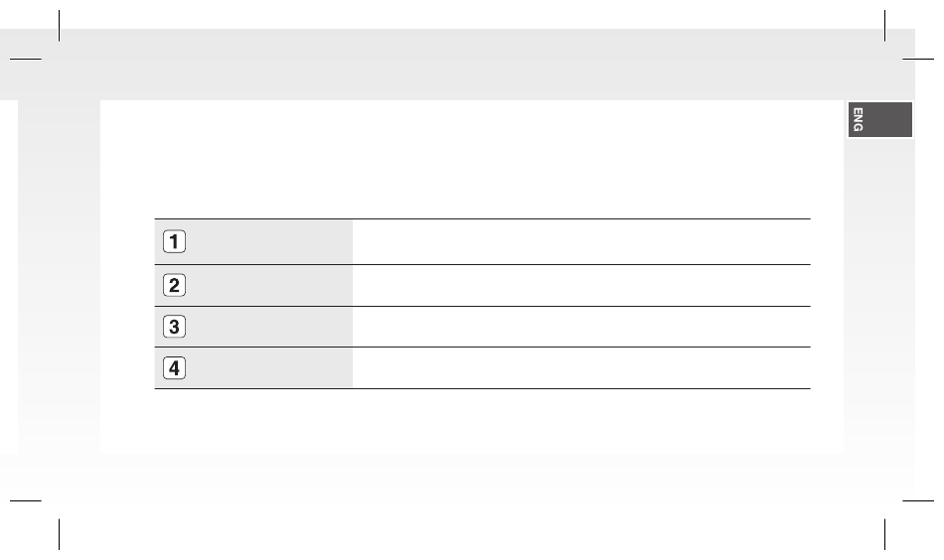944x560 pixels.
Task: Click the top-left vertical crop mark
Action: point(59,25)
